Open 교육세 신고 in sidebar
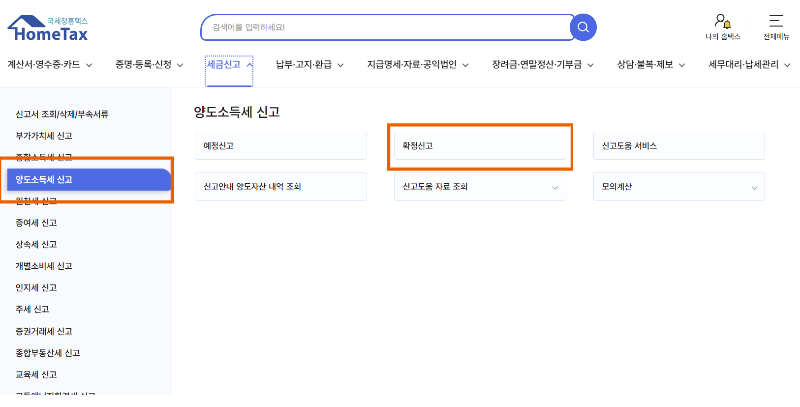This screenshot has height=407, width=800. click(x=36, y=374)
